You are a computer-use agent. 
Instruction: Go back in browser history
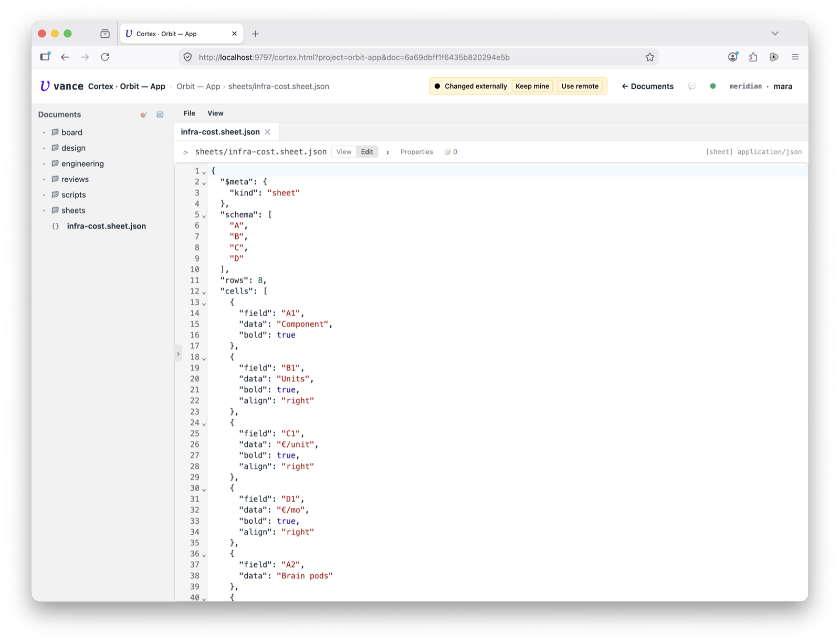point(65,57)
